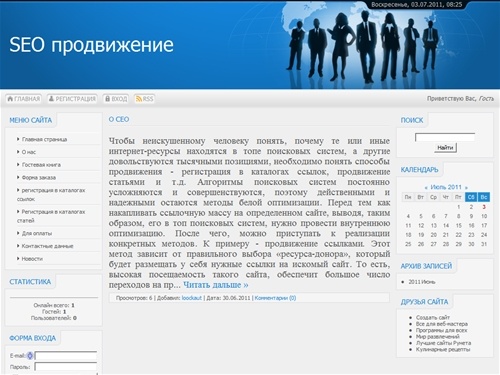Click the О СЕО article title

point(119,119)
